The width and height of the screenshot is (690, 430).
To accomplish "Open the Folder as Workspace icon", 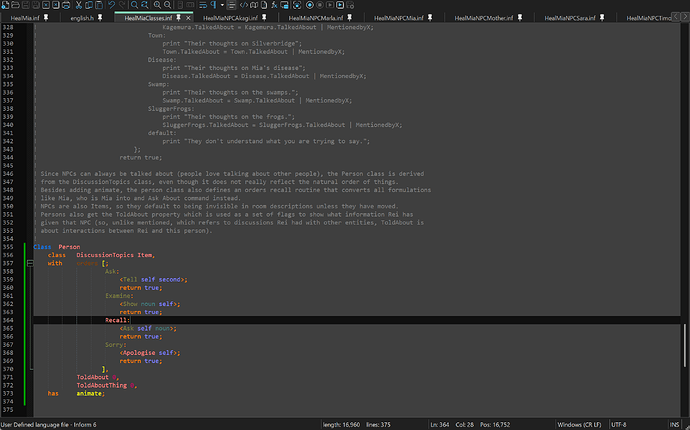I will [x=285, y=5].
